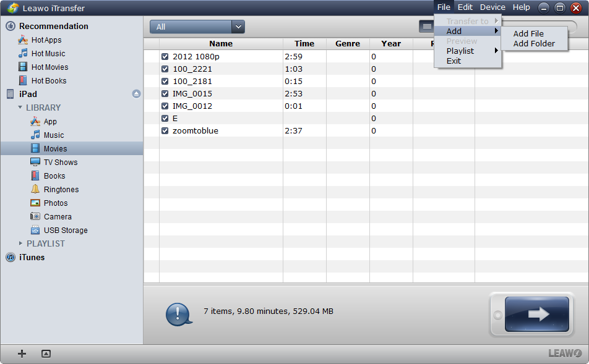Open the iTunes library

(x=32, y=258)
